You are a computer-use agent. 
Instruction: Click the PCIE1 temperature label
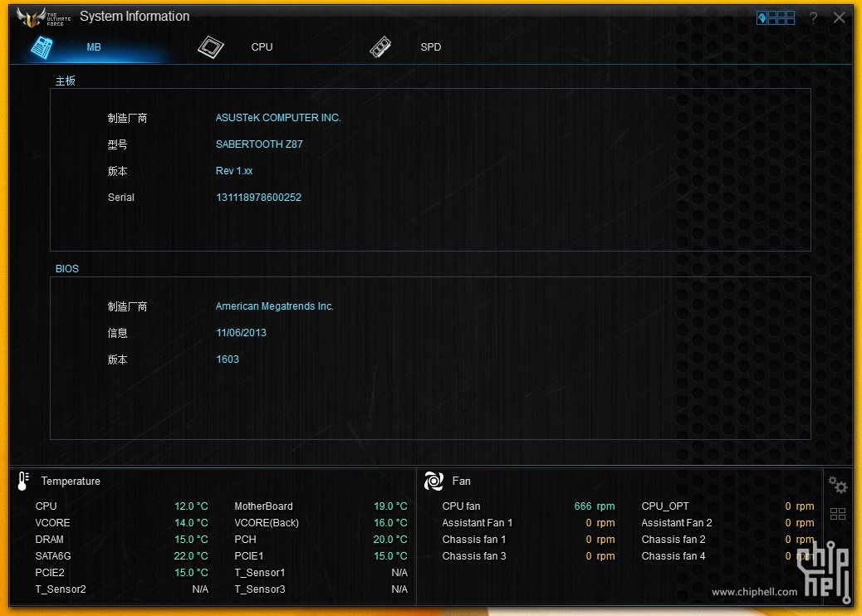click(x=249, y=556)
